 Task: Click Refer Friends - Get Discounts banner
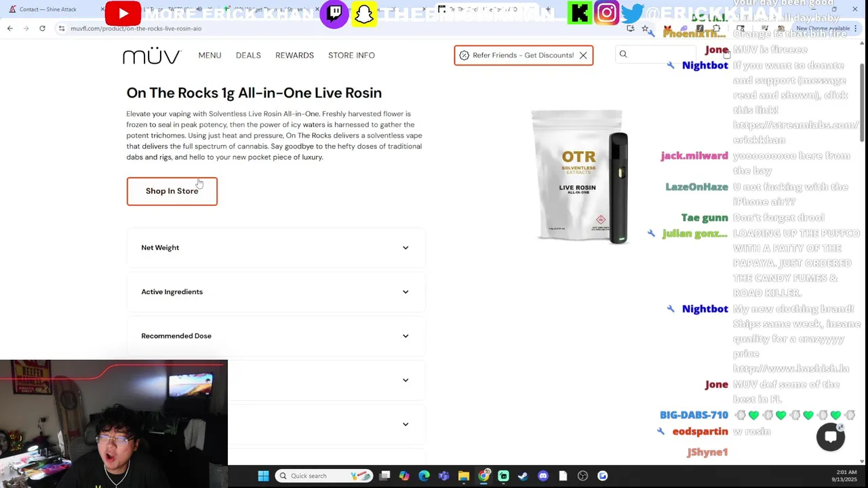[x=523, y=56]
